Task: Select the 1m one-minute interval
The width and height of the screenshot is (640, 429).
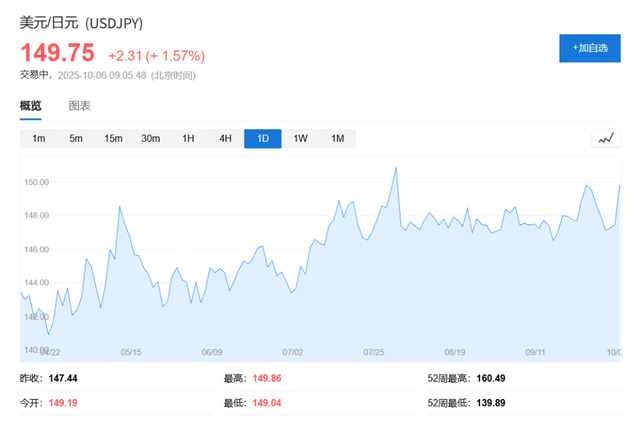Action: pos(38,139)
